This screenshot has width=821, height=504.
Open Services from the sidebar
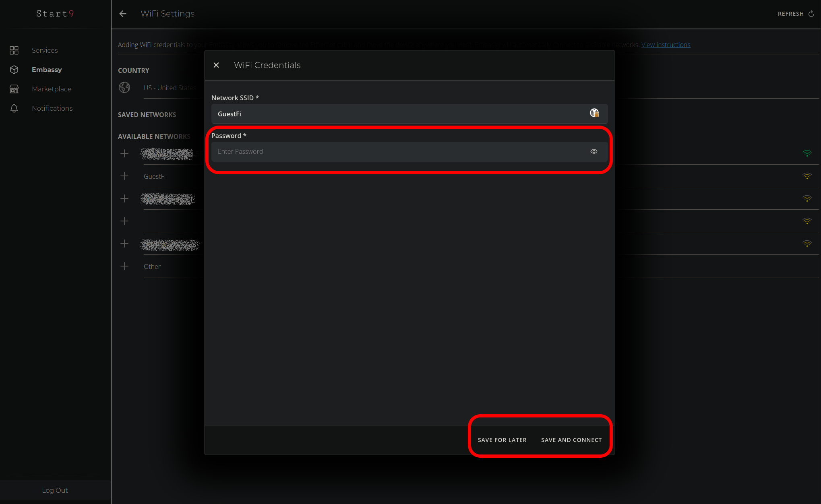click(45, 50)
